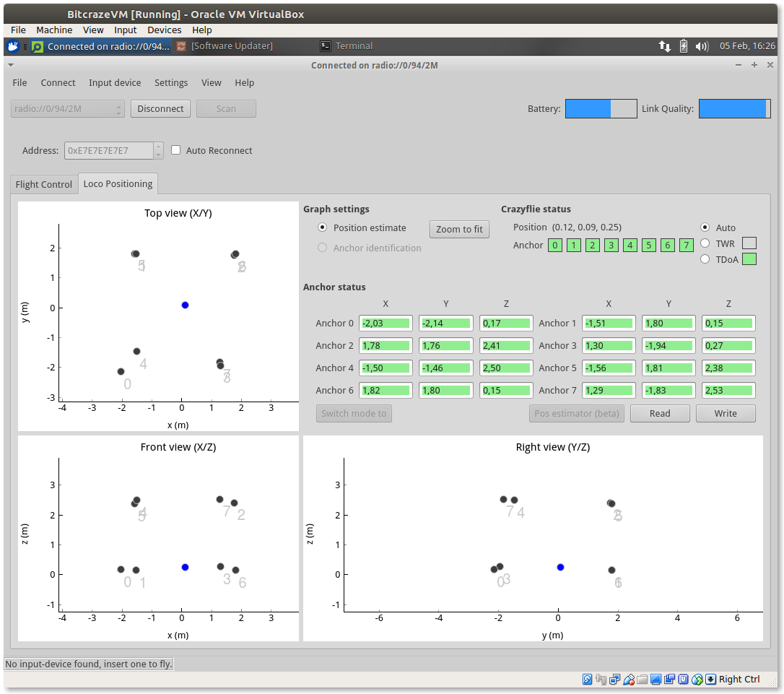
Task: Open the client Help menu
Action: tap(245, 82)
